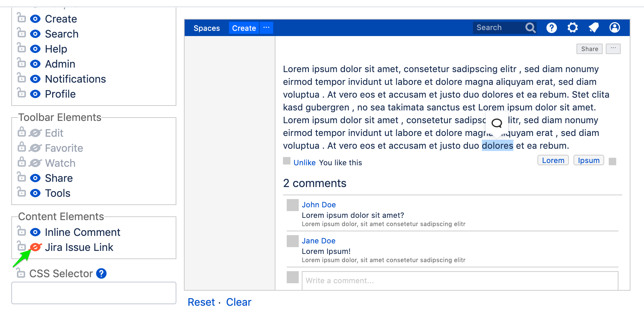Open the Admin gear icon in header
This screenshot has width=644, height=320.
[x=572, y=28]
